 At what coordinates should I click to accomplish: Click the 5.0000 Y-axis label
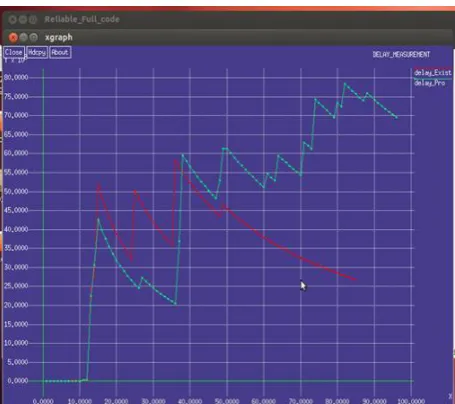[18, 362]
